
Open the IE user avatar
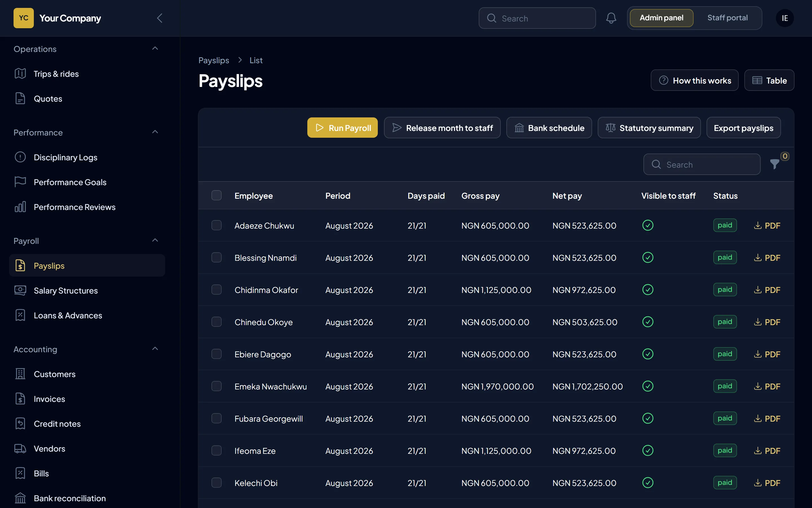[784, 18]
